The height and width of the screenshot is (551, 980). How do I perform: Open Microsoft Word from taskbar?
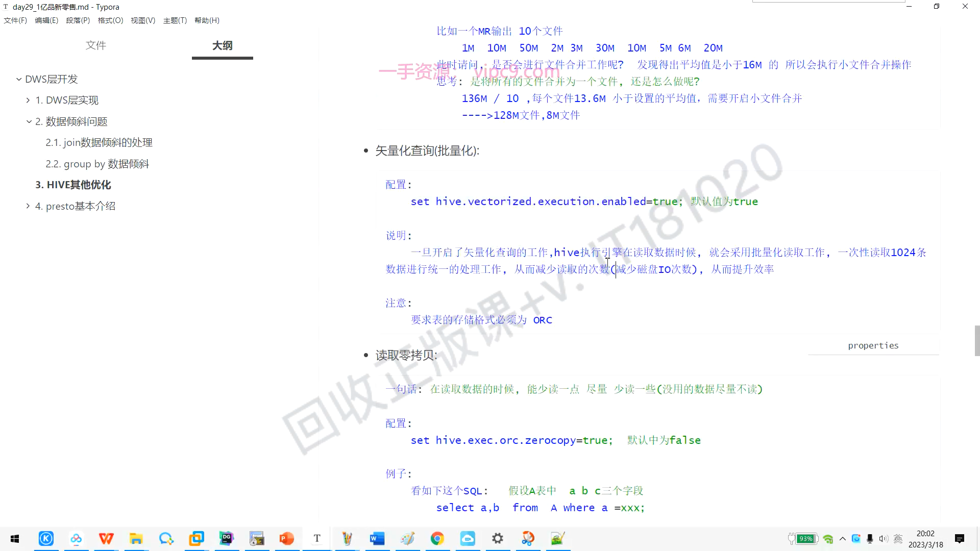(x=377, y=539)
